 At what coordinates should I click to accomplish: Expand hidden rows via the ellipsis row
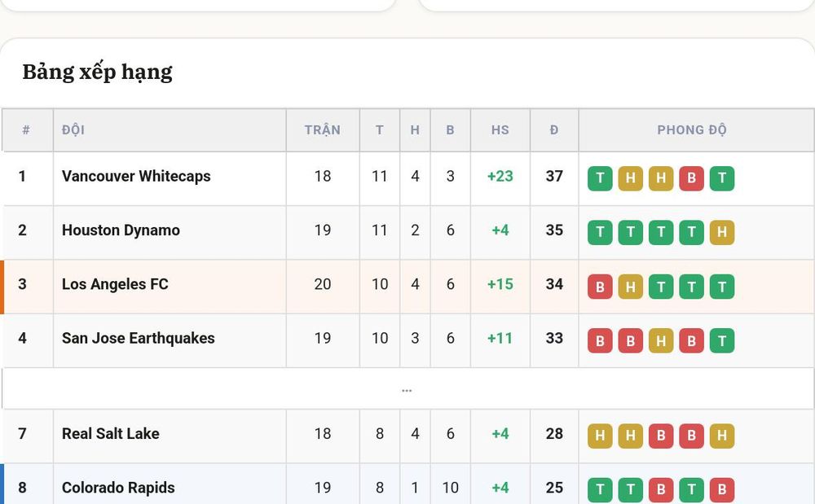click(407, 388)
